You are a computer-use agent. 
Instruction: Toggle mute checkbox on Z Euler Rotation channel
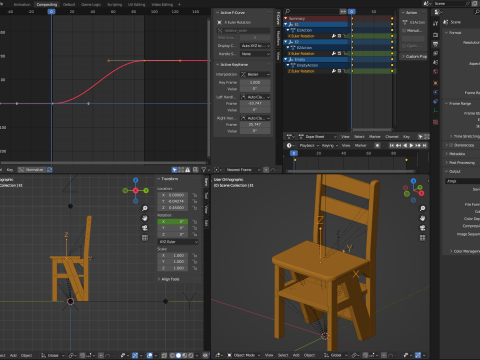[339, 71]
